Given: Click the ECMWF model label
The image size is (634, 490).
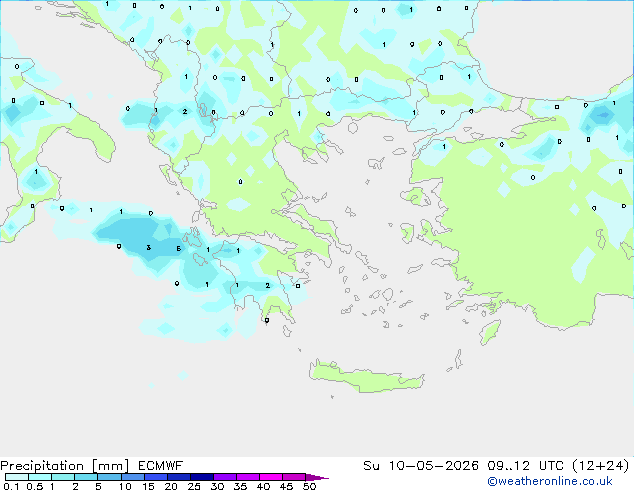Looking at the screenshot, I should pyautogui.click(x=161, y=466).
